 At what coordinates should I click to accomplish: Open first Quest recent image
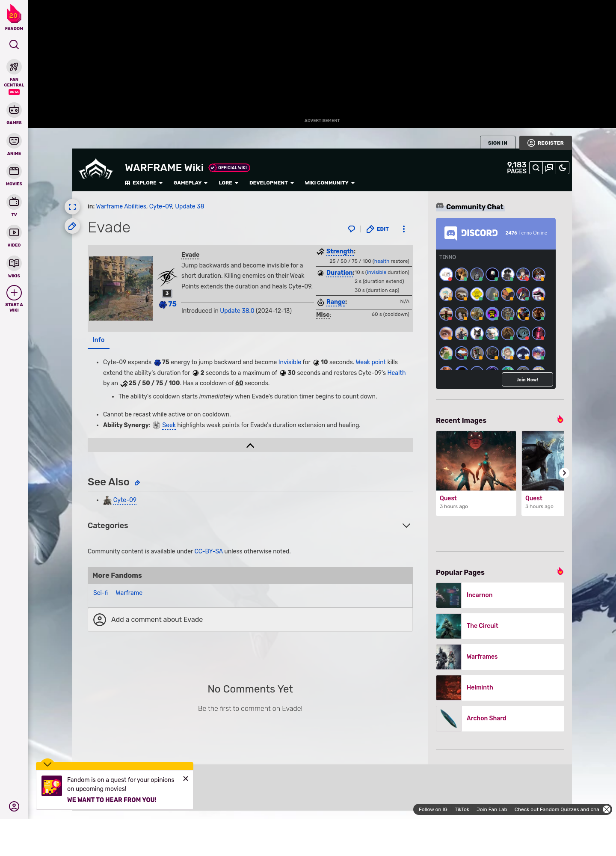[476, 473]
